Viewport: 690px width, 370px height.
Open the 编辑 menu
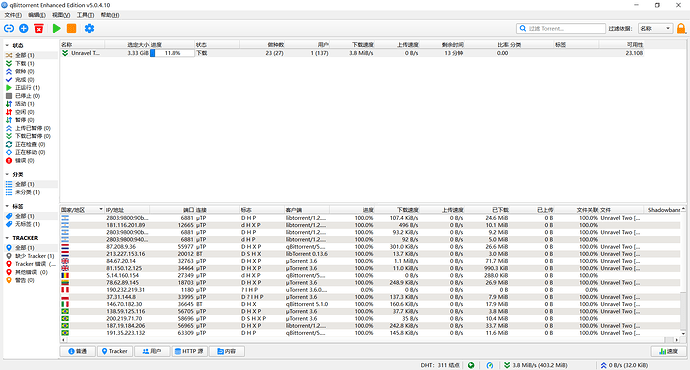[x=37, y=15]
